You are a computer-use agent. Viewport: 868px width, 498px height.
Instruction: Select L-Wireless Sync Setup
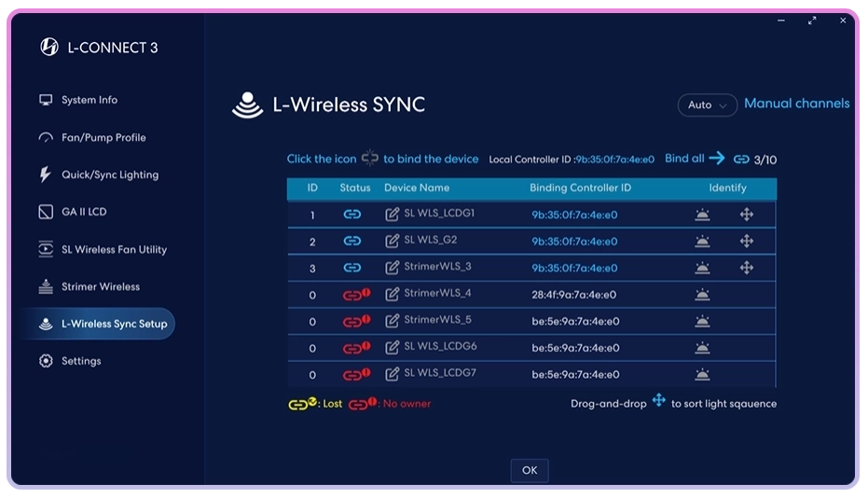(97, 324)
